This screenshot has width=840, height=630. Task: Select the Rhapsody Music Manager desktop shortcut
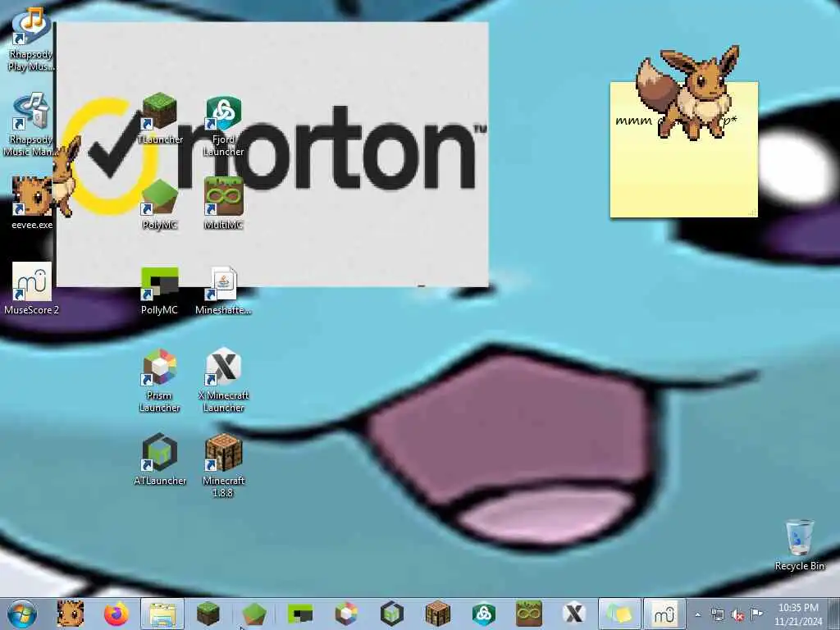tap(30, 125)
